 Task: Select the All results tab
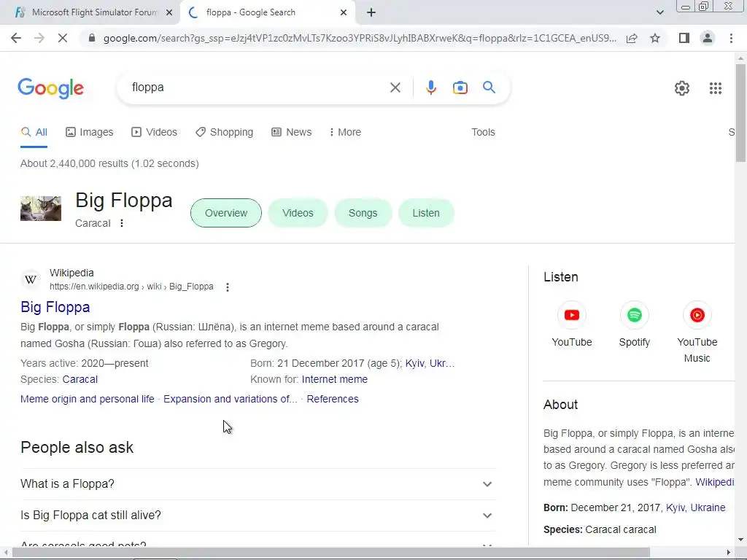34,133
